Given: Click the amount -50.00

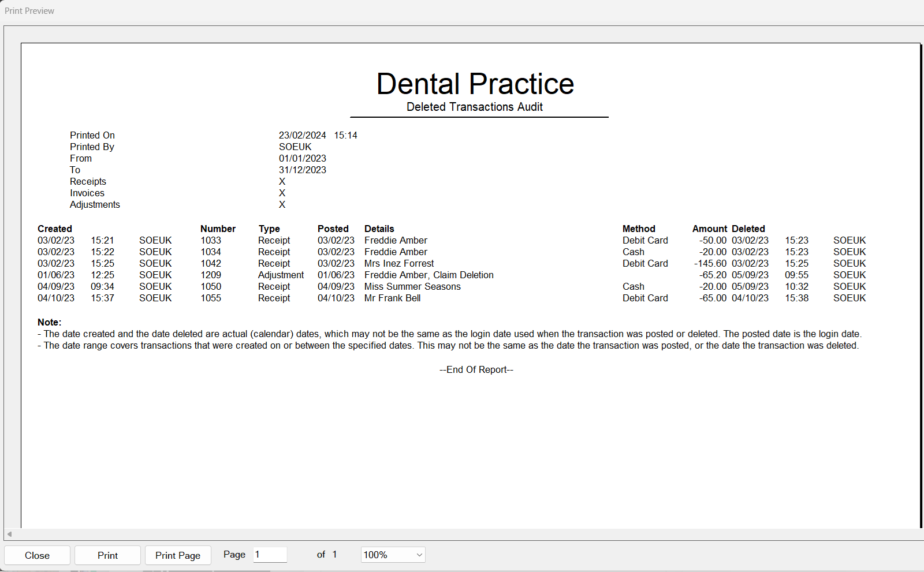Looking at the screenshot, I should coord(713,240).
